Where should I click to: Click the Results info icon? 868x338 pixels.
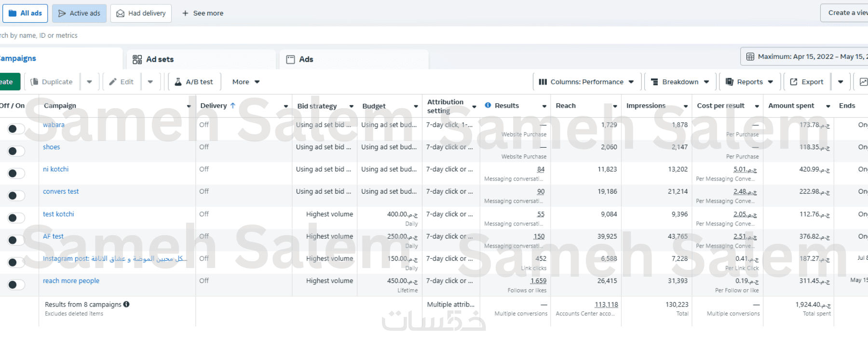488,105
